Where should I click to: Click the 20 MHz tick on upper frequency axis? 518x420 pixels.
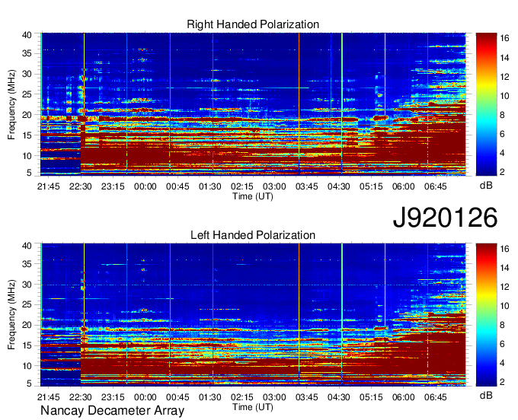(27, 115)
